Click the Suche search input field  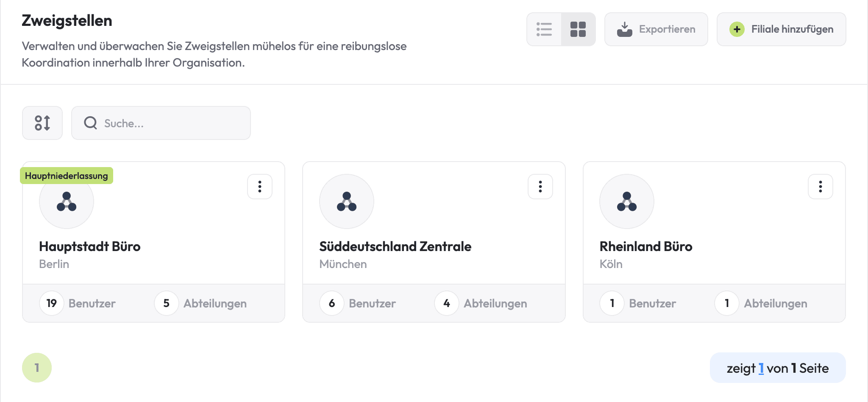tap(161, 123)
